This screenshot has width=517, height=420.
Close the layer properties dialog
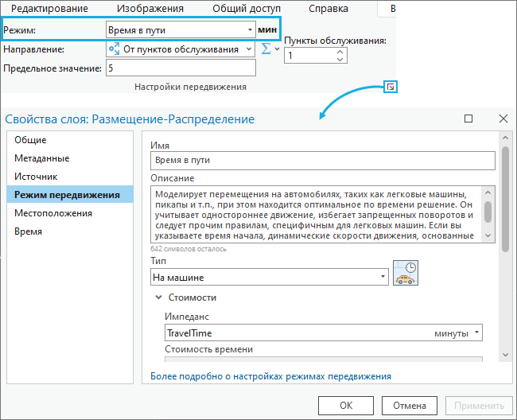pyautogui.click(x=503, y=119)
